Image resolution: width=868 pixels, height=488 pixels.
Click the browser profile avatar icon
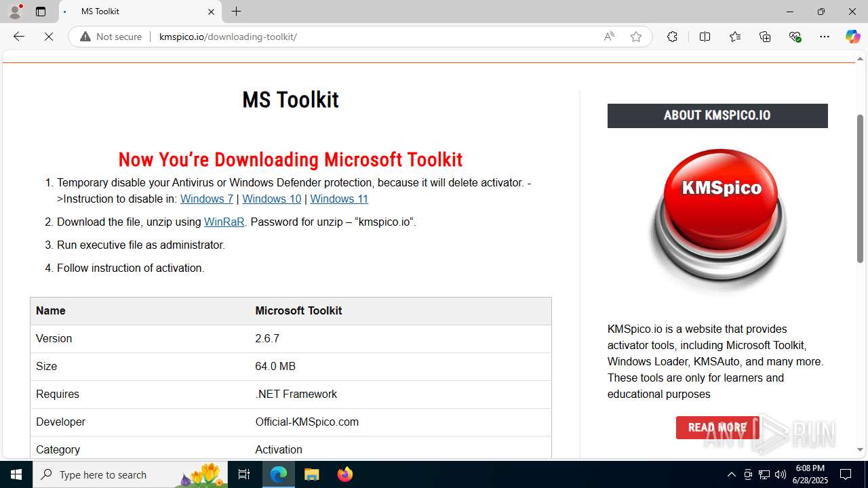coord(15,12)
